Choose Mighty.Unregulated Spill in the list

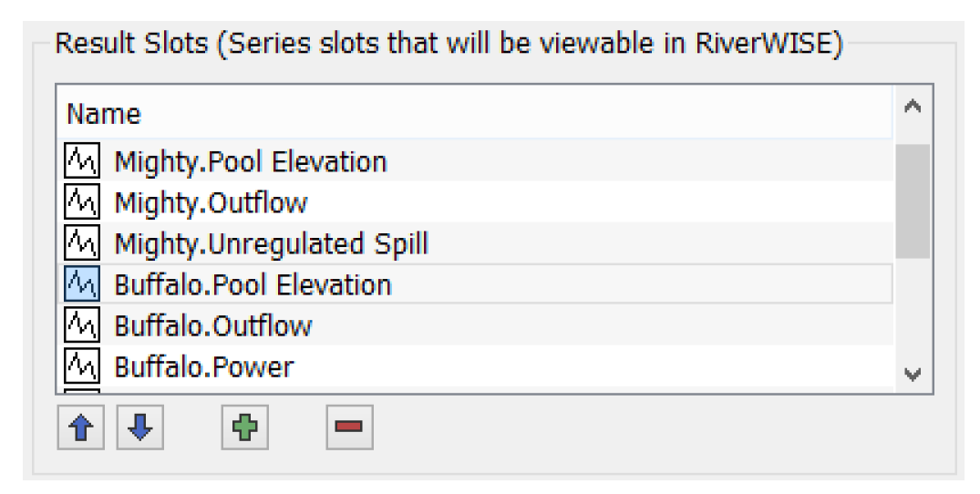click(271, 244)
